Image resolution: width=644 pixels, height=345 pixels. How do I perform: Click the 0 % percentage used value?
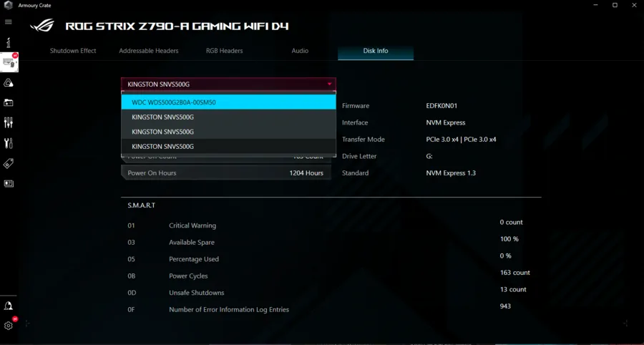point(506,256)
